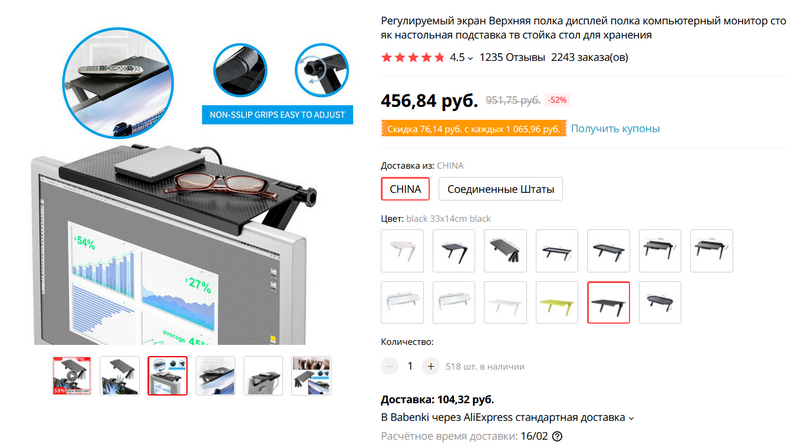Select the CHINA shipping origin option
Image resolution: width=800 pixels, height=447 pixels.
click(x=405, y=189)
